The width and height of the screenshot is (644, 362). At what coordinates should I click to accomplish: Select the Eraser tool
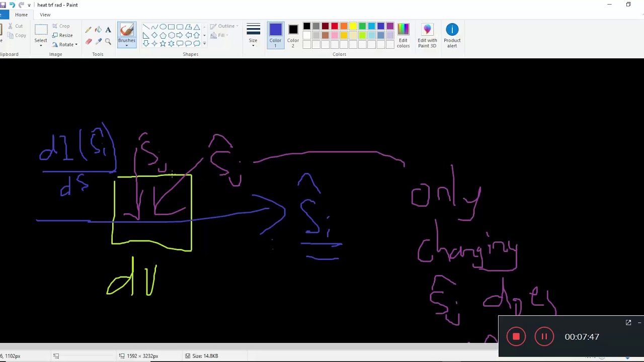pos(89,42)
